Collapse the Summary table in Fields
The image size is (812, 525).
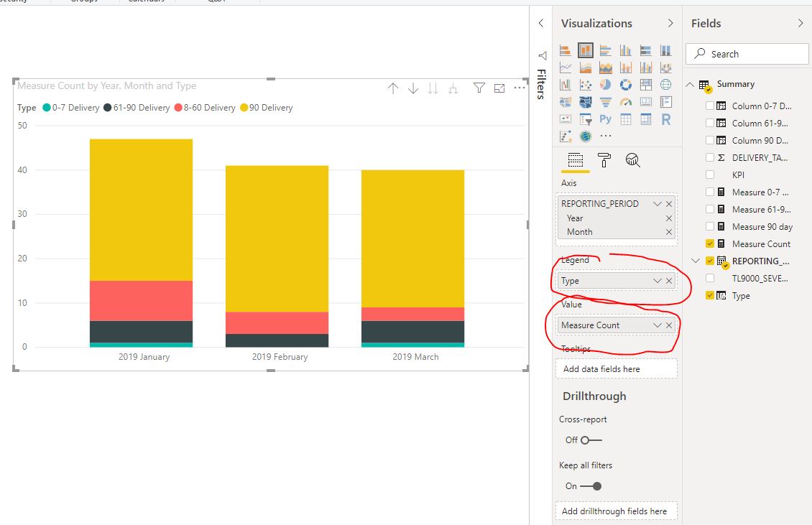pos(690,85)
